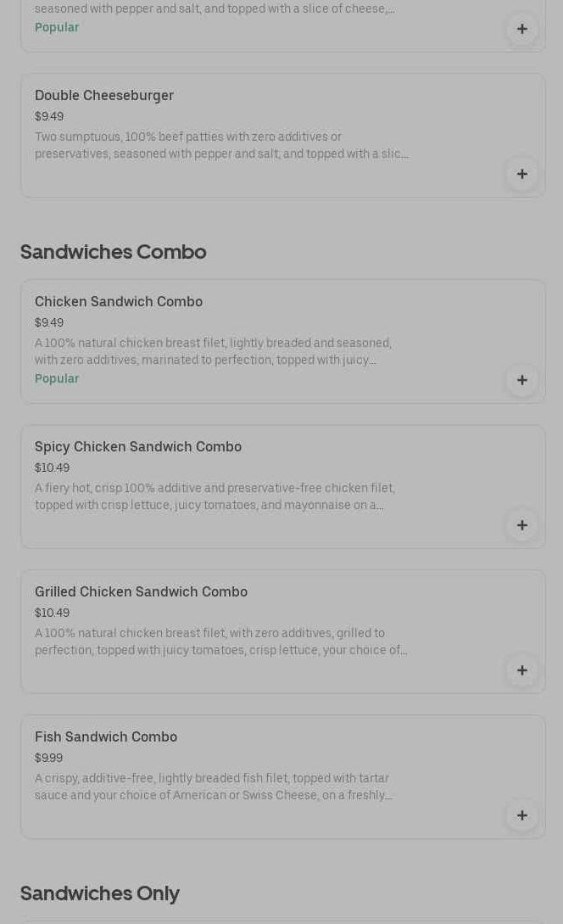This screenshot has width=563, height=924.
Task: Open the Chicken Sandwich Combo title
Action: [x=119, y=301]
